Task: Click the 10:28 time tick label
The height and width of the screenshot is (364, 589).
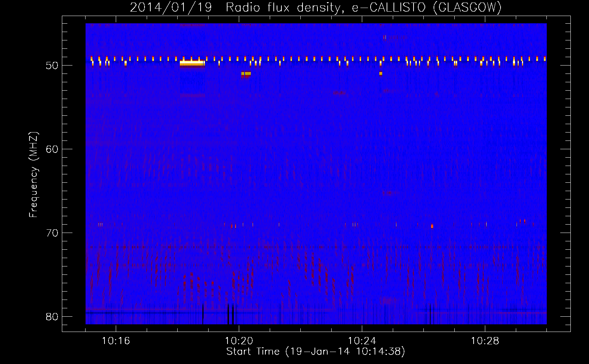Action: coord(485,341)
